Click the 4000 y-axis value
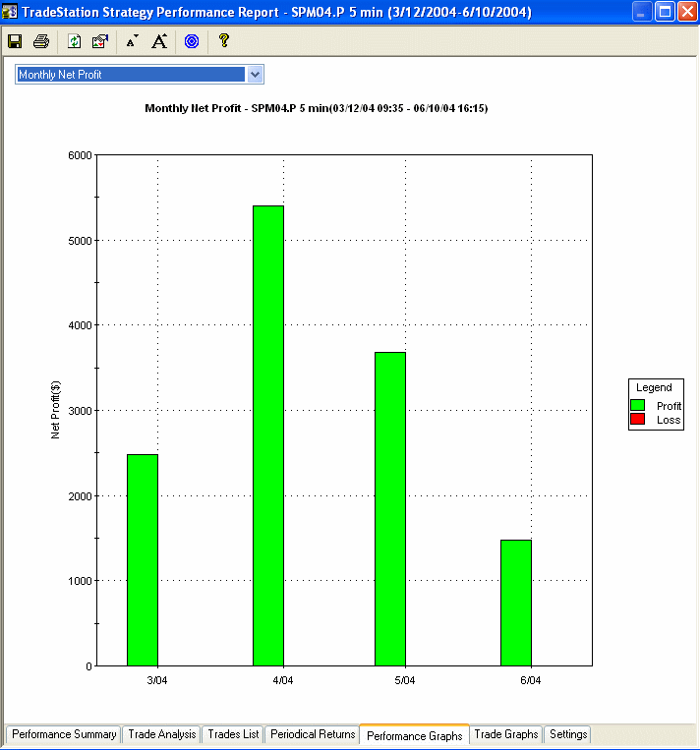Screen dimensions: 700x750 click(80, 325)
